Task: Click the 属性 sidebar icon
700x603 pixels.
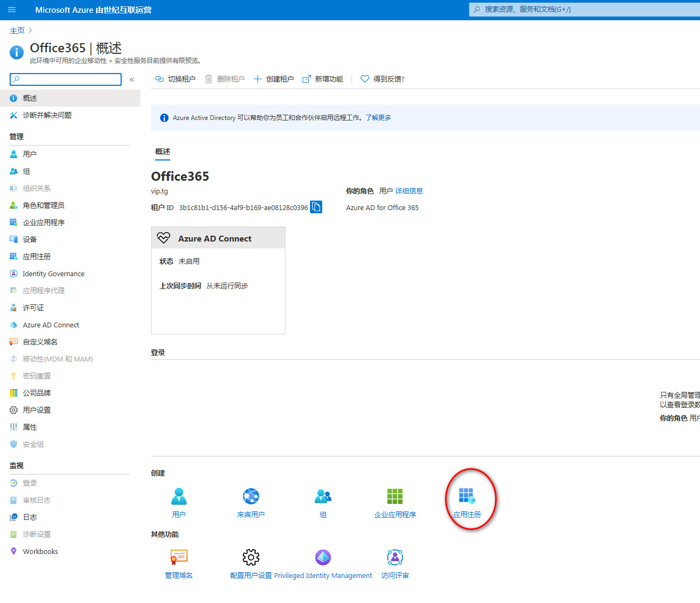Action: (14, 427)
